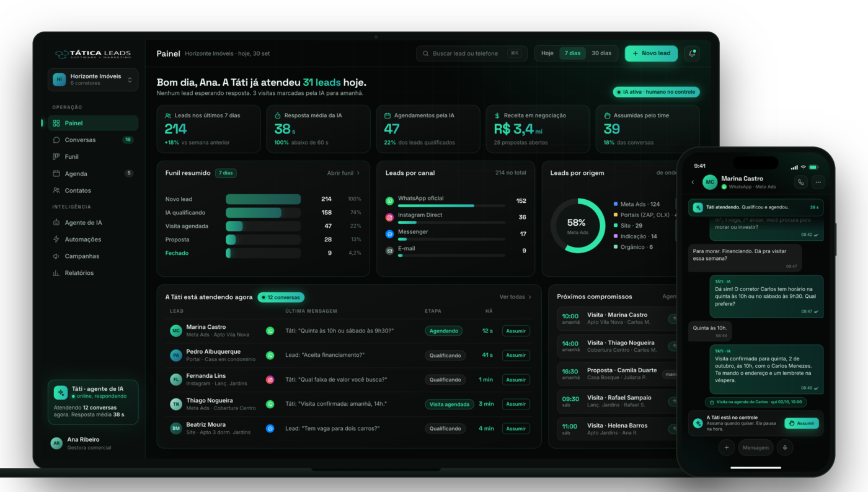Open phone call icon in Marina Castro chat
The width and height of the screenshot is (868, 492).
point(800,182)
